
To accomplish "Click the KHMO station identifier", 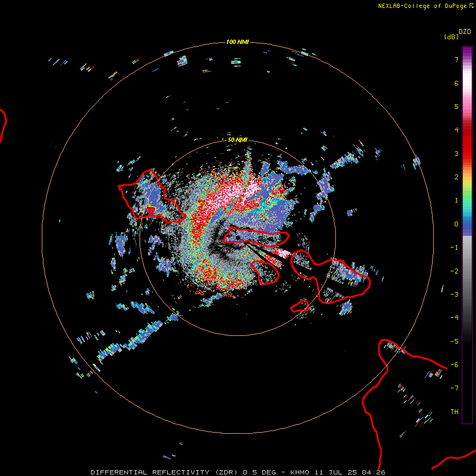I will [300, 472].
